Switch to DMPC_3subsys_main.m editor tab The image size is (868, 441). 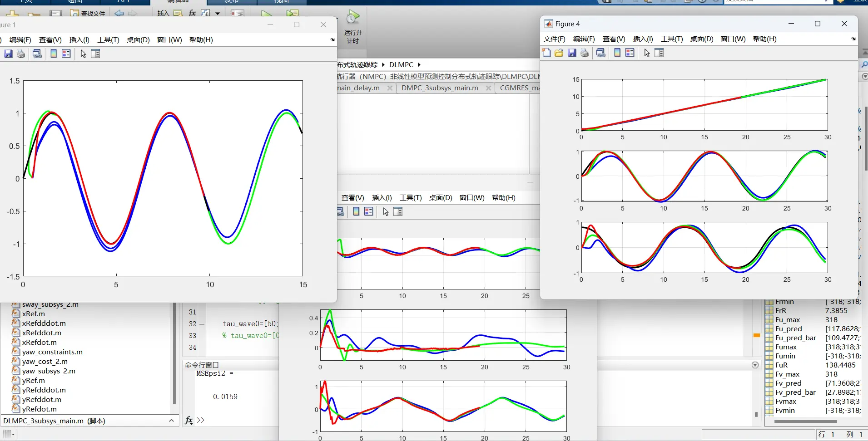(440, 88)
